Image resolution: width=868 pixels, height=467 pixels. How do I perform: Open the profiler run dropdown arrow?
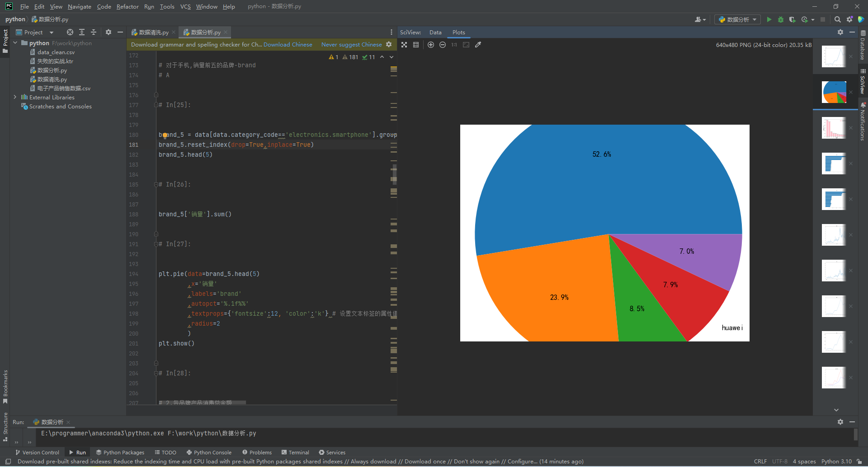click(x=813, y=19)
